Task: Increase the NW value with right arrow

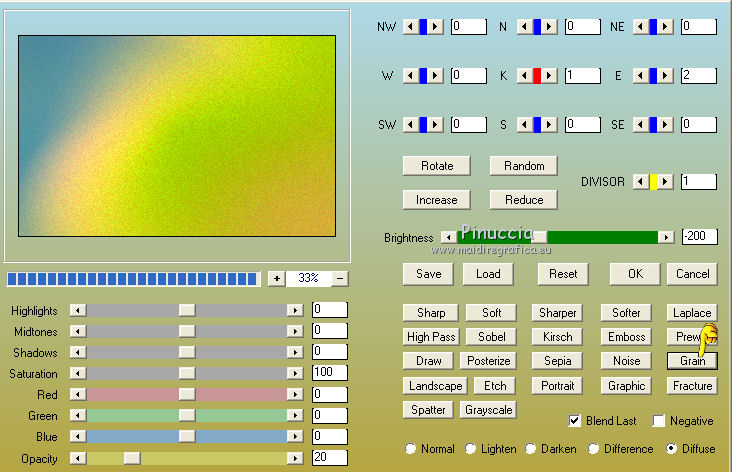Action: click(x=435, y=27)
